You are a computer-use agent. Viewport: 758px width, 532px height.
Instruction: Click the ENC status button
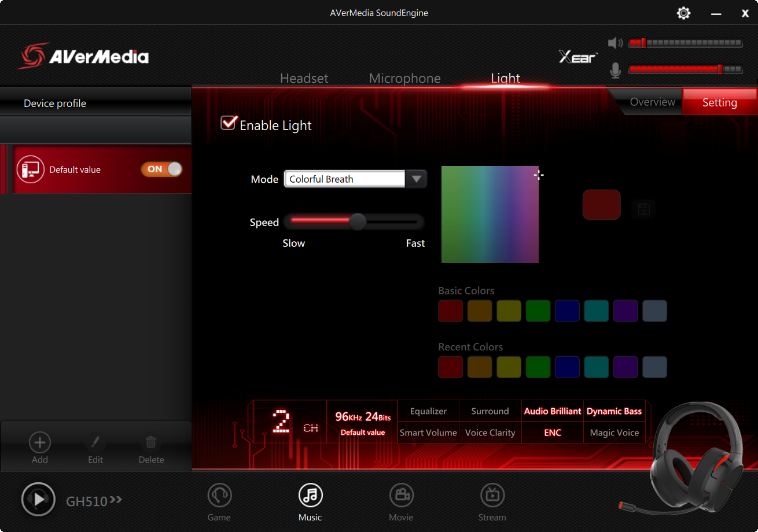(553, 433)
